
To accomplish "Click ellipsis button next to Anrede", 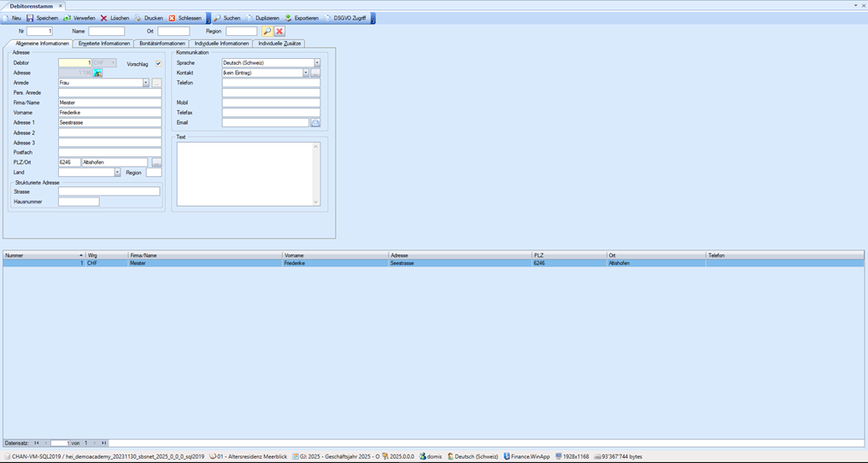I will pos(157,83).
